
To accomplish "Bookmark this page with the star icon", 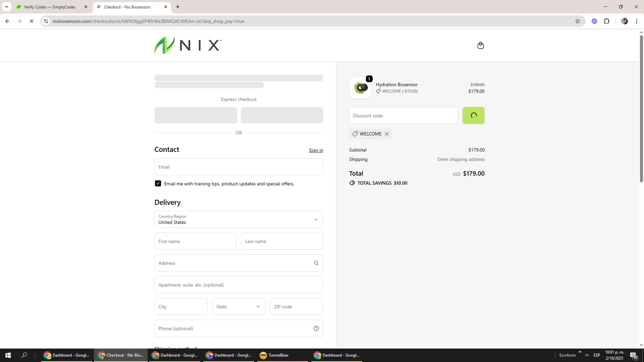I will coord(577,21).
